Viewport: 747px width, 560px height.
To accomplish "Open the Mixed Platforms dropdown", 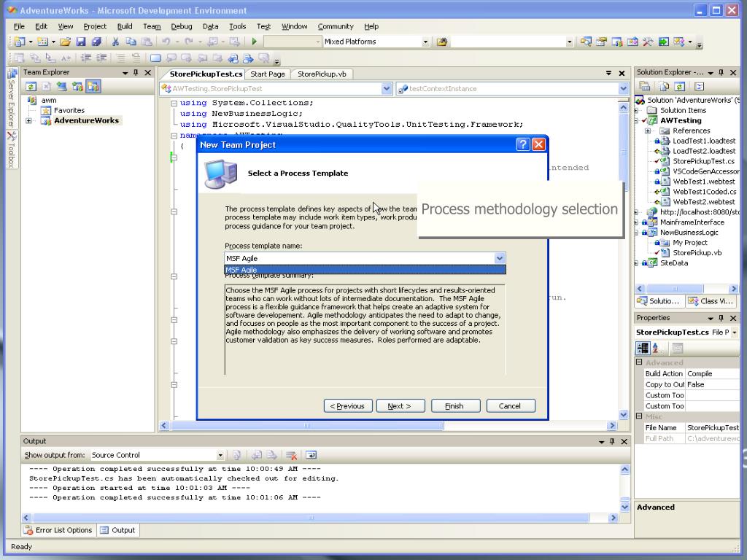I will coord(425,42).
